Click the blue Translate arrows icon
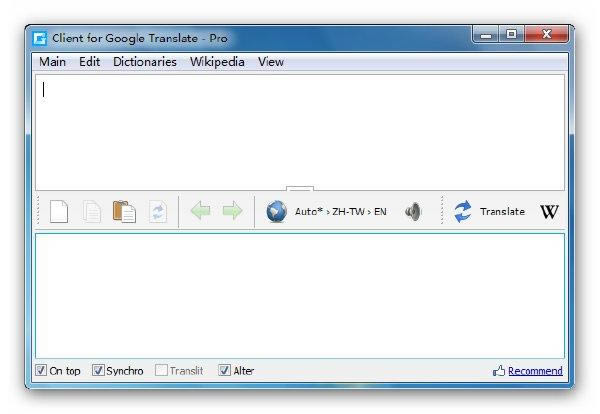Image resolution: width=600 pixels, height=414 pixels. point(463,211)
